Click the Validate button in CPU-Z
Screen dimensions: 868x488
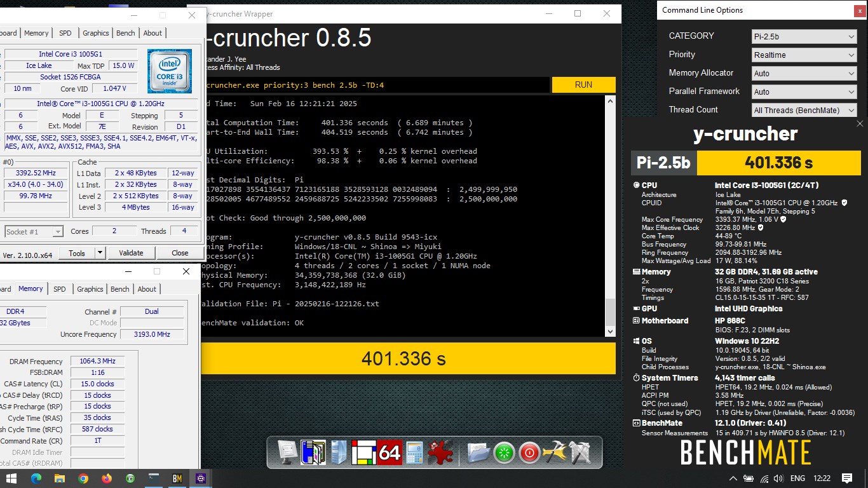(x=131, y=253)
